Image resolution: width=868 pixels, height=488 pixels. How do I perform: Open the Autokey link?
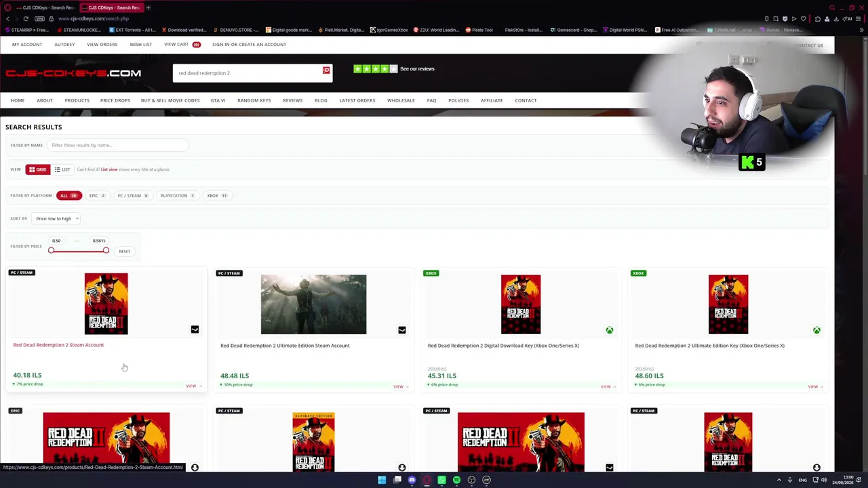tap(64, 45)
